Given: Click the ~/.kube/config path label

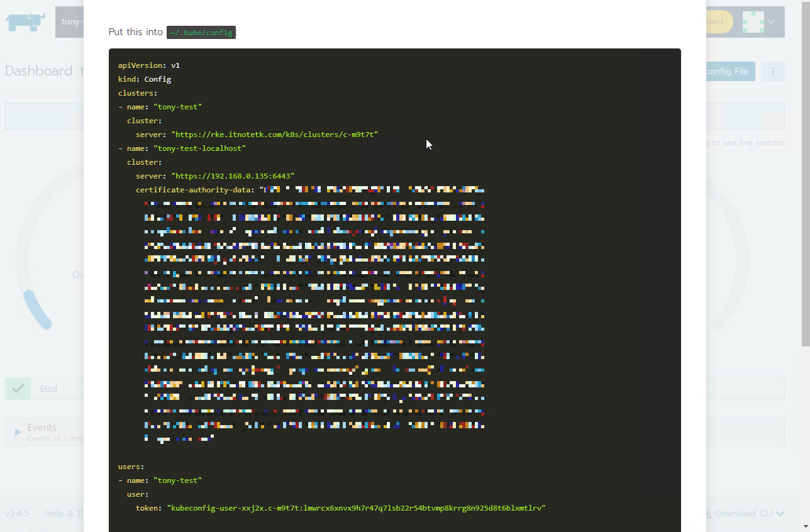Looking at the screenshot, I should click(x=201, y=32).
